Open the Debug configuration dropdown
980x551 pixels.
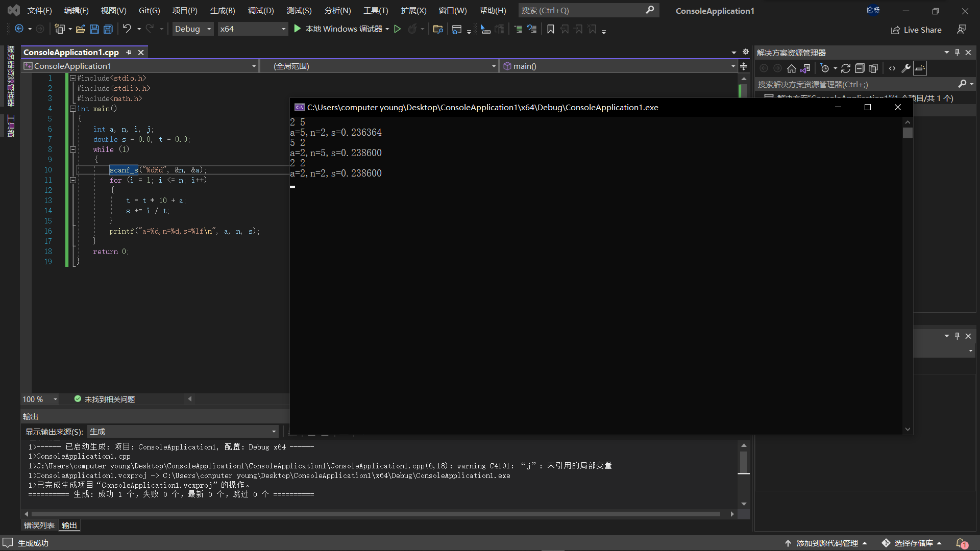tap(192, 29)
